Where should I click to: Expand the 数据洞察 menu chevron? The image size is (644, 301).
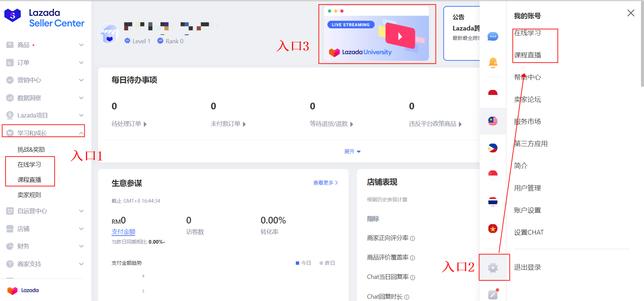(81, 98)
